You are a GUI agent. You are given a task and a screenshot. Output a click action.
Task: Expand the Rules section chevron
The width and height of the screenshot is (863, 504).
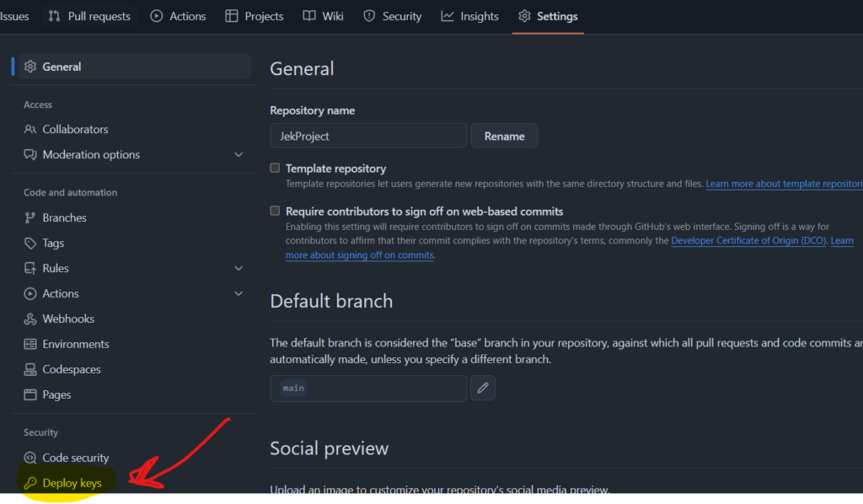pyautogui.click(x=239, y=269)
